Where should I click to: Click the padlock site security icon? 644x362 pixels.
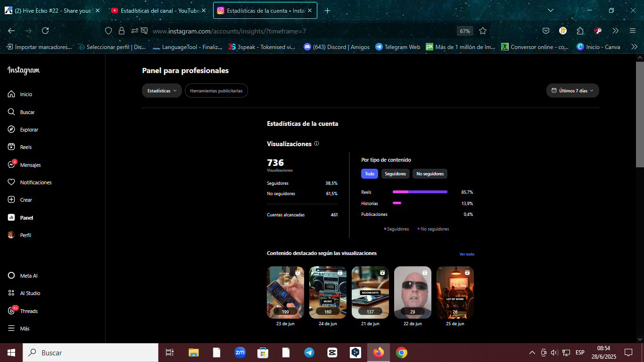click(x=122, y=31)
